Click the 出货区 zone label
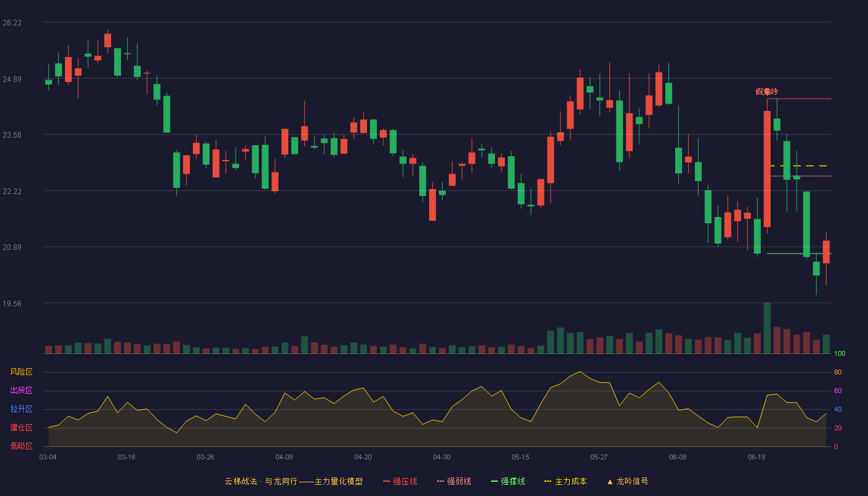This screenshot has height=496, width=868. pos(21,391)
